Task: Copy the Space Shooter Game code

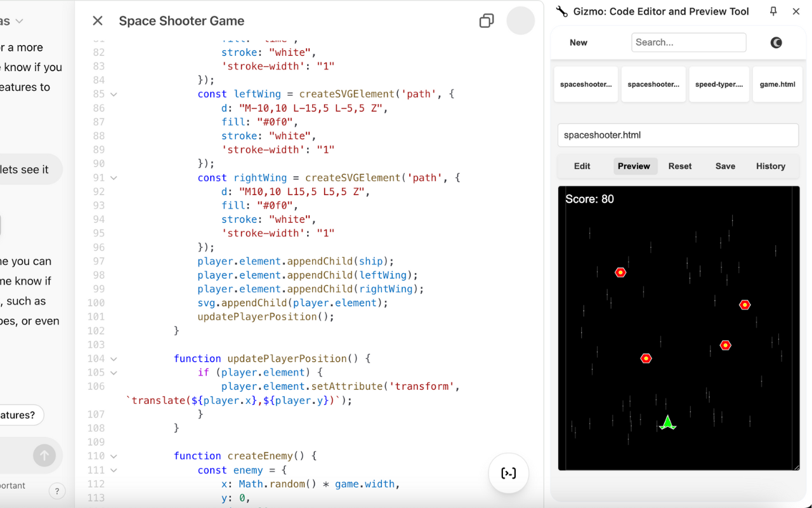Action: coord(487,20)
